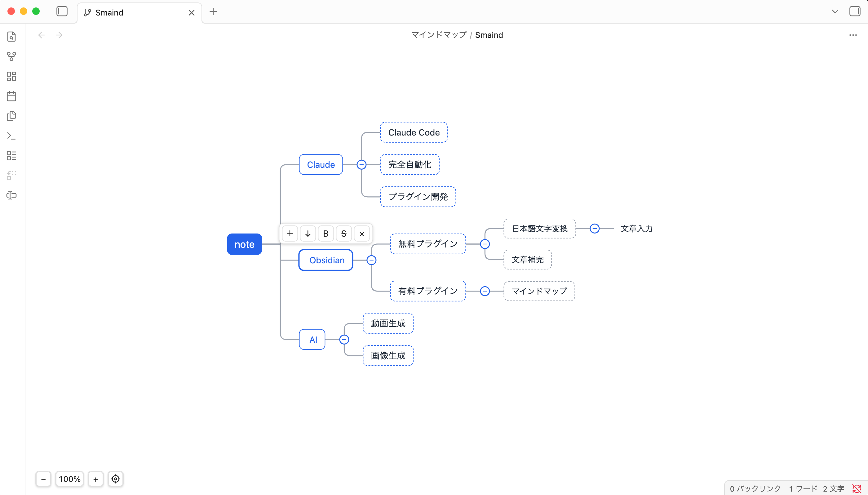Open today's daily note calendar icon
The image size is (868, 495).
(x=11, y=96)
